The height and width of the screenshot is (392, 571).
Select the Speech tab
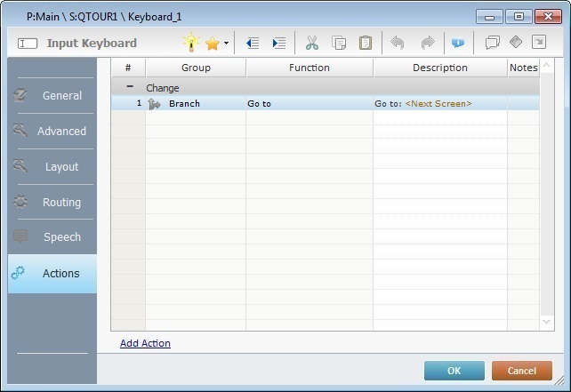coord(52,237)
